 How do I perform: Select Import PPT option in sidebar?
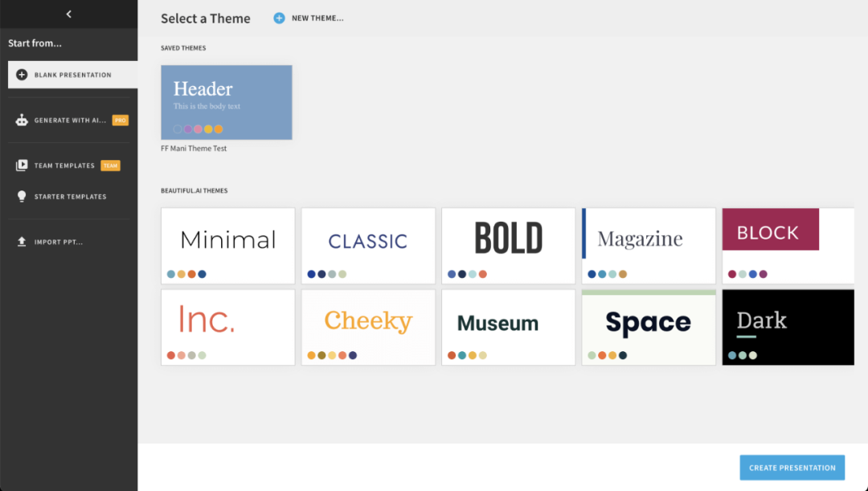[x=58, y=242]
